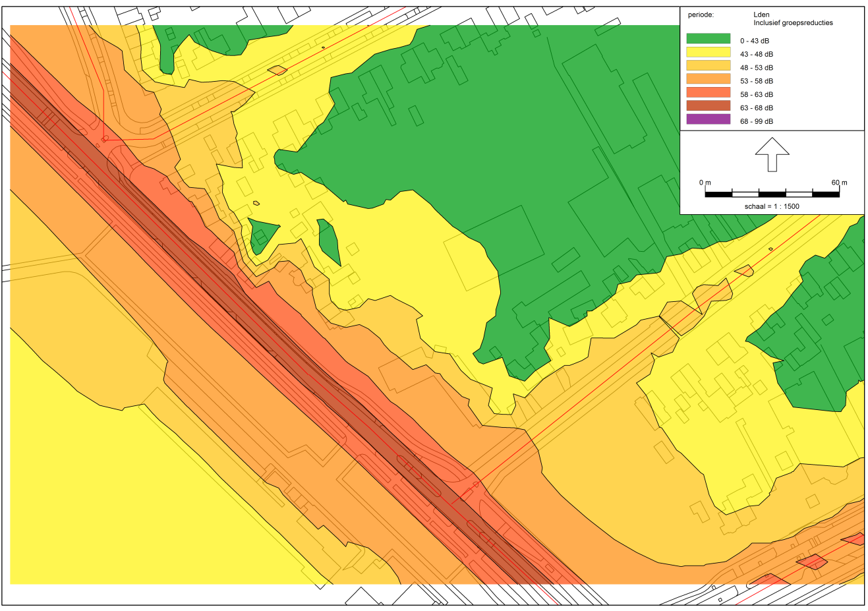Click the 48 - 53 dB legend swatch
Image resolution: width=868 pixels, height=611 pixels.
coord(709,65)
